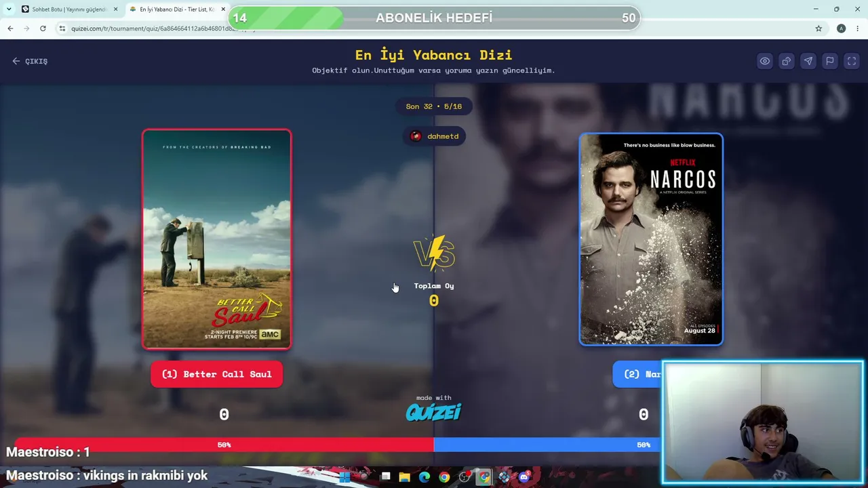Viewport: 868px width, 488px height.
Task: Open OBS Studio from the taskbar
Action: click(x=465, y=477)
